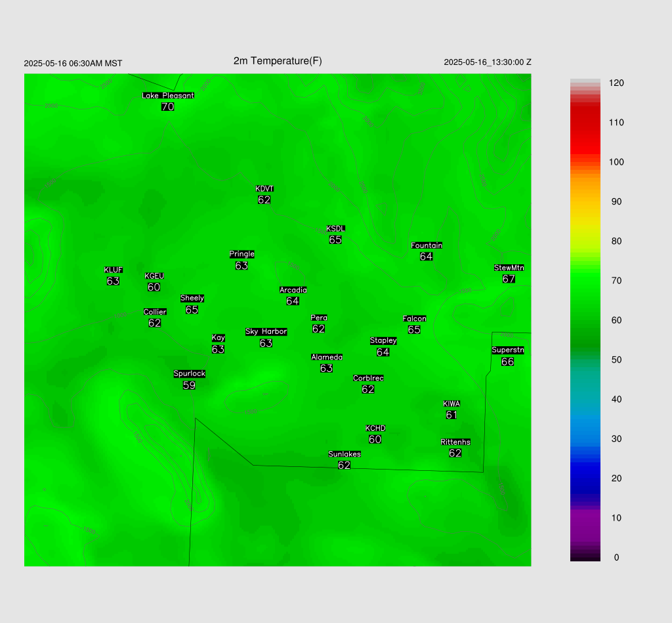Select the Stapley station label
Image resolution: width=672 pixels, height=623 pixels.
383,341
